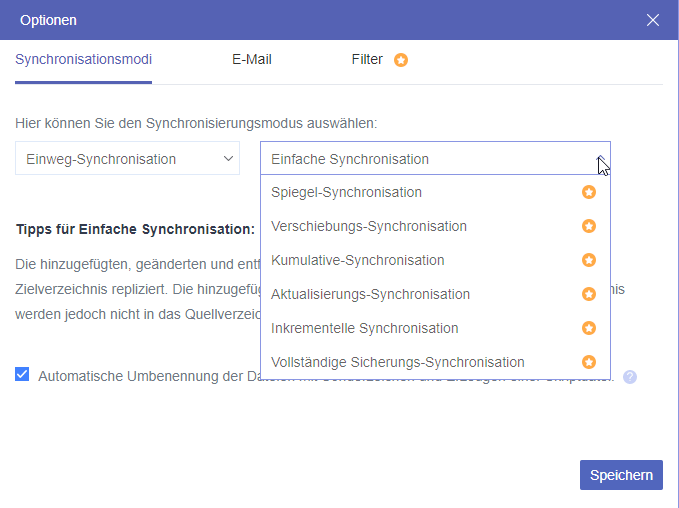Click premium star icon beside Spiegel-Synchronisation

tap(589, 192)
